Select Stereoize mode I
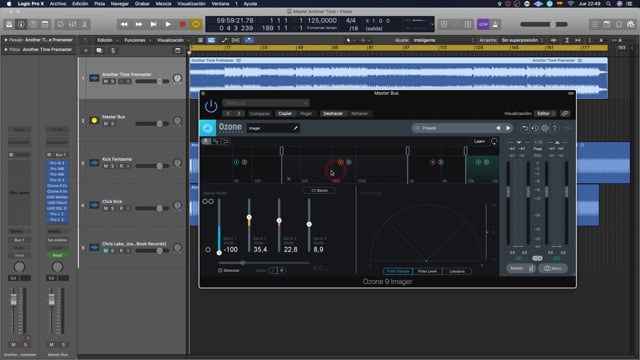Screen dimensions: 640x360 pos(273,270)
